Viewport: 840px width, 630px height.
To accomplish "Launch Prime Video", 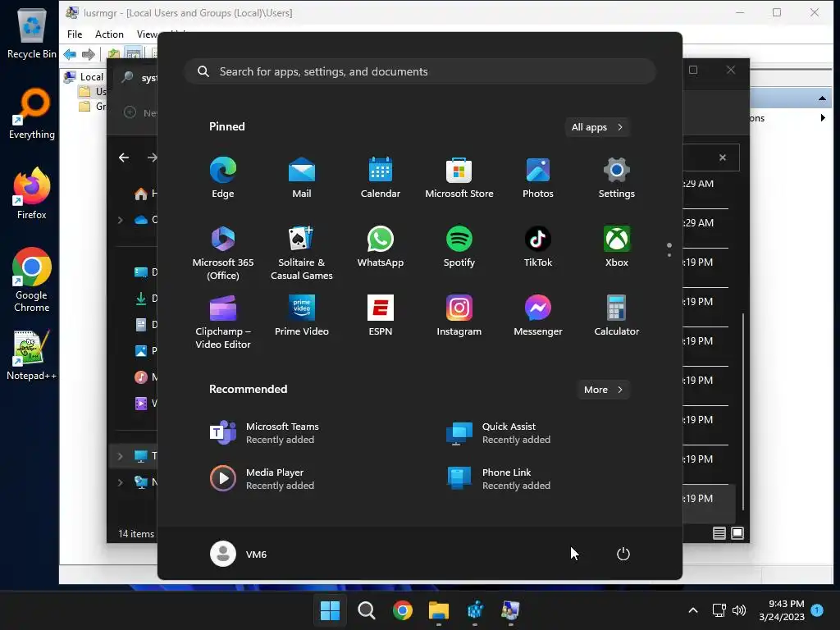I will click(302, 316).
